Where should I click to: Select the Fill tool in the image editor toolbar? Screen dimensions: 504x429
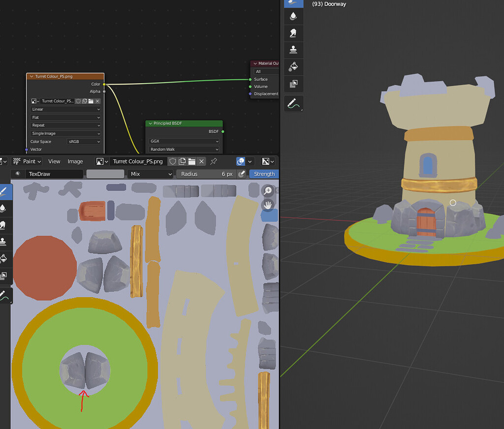coord(4,258)
